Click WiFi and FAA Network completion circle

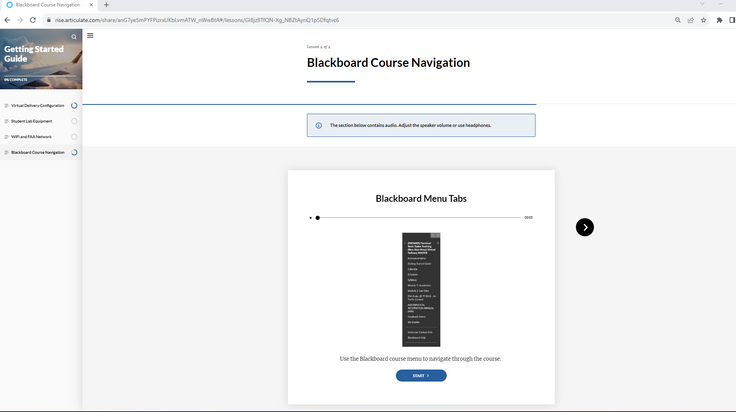tap(75, 137)
